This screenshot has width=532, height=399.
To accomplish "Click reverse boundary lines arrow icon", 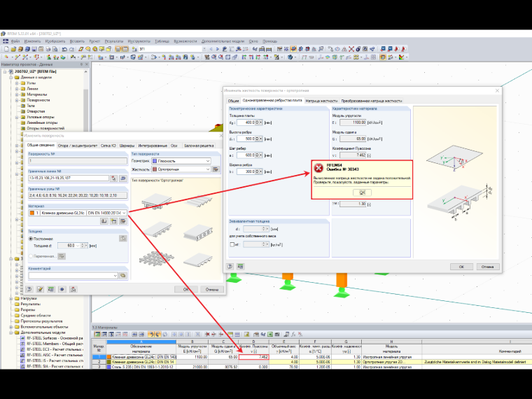I will click(x=123, y=178).
